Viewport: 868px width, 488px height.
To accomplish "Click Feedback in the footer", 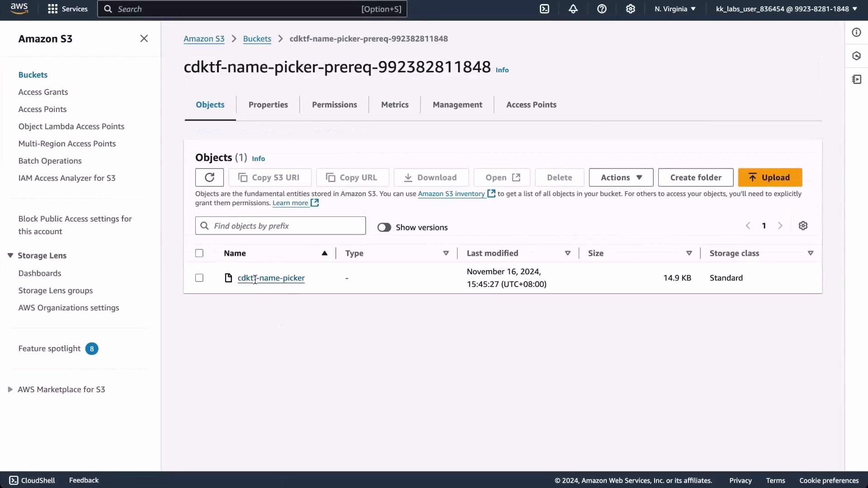I will click(84, 480).
